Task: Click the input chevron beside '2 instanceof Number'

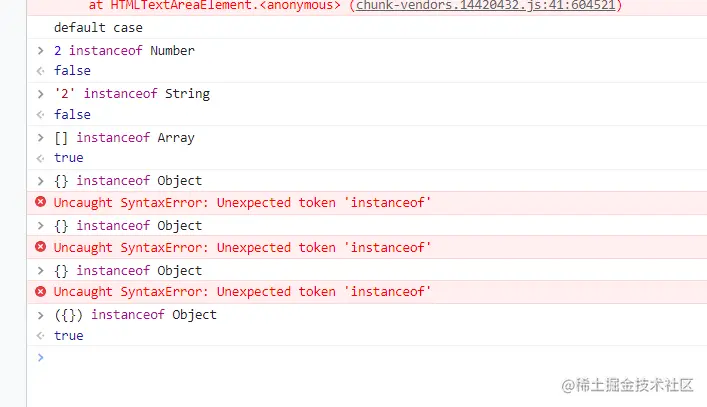Action: (x=40, y=51)
